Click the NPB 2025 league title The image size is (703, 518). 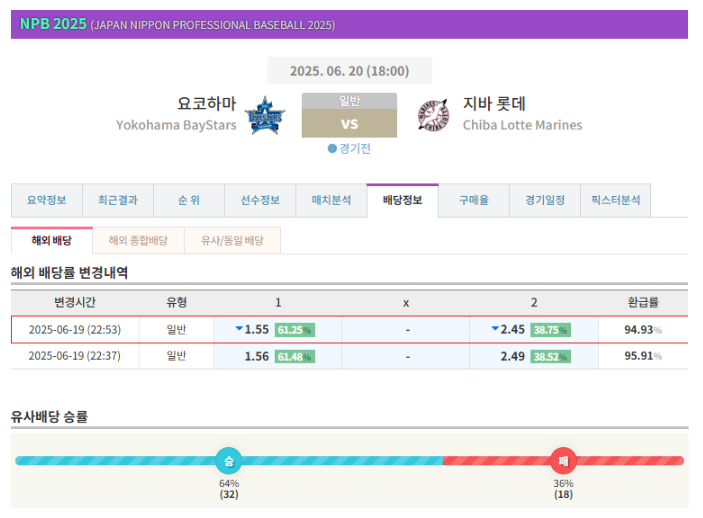click(x=53, y=24)
